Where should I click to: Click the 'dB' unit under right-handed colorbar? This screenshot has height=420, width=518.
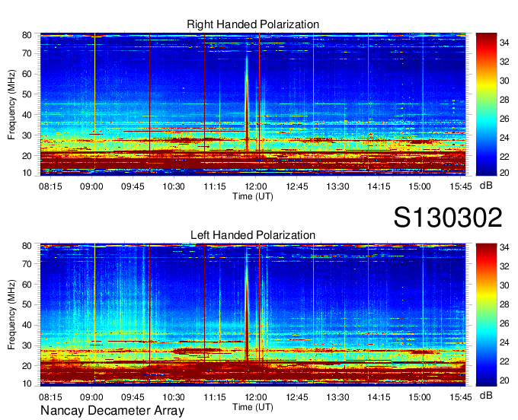[486, 186]
